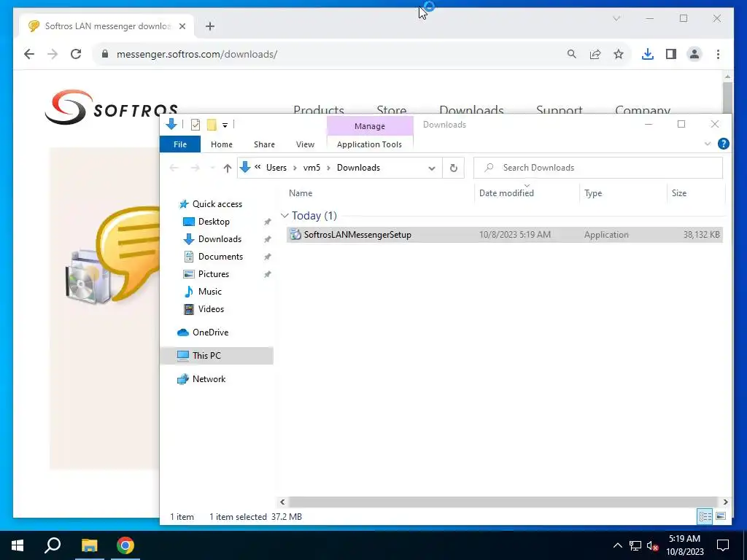Viewport: 747px width, 560px height.
Task: Click the Manage contextual tab
Action: click(x=370, y=126)
